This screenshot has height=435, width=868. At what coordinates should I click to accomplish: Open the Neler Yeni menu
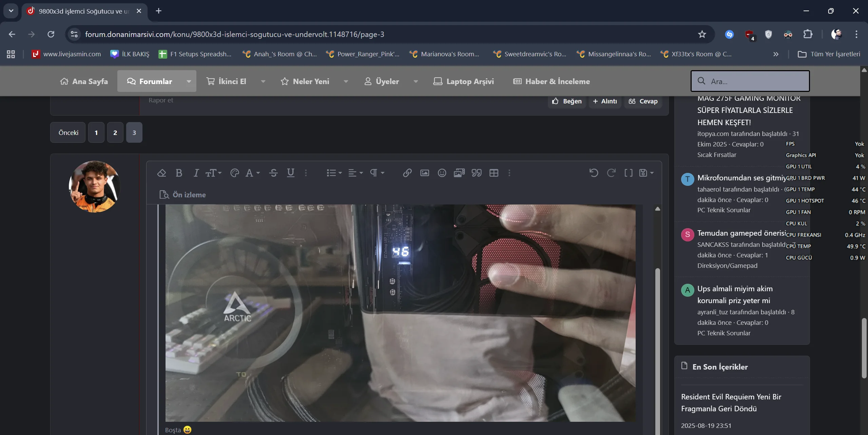pos(311,81)
